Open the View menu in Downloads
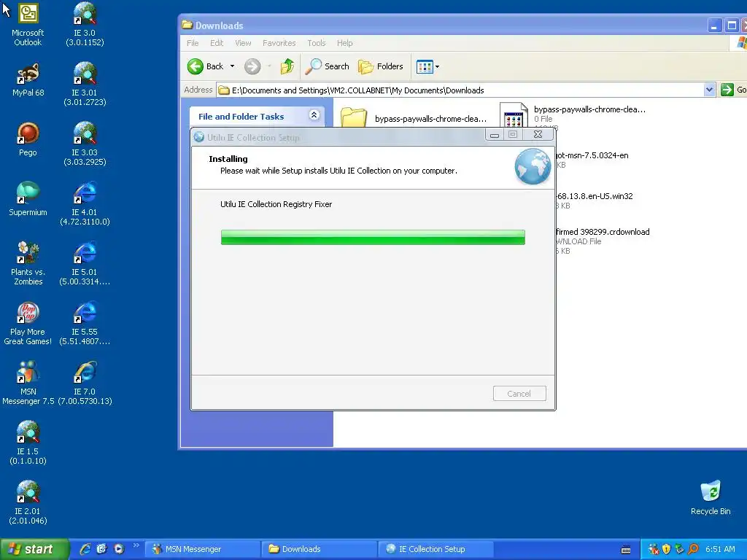Screen dimensions: 747x560 pyautogui.click(x=243, y=43)
